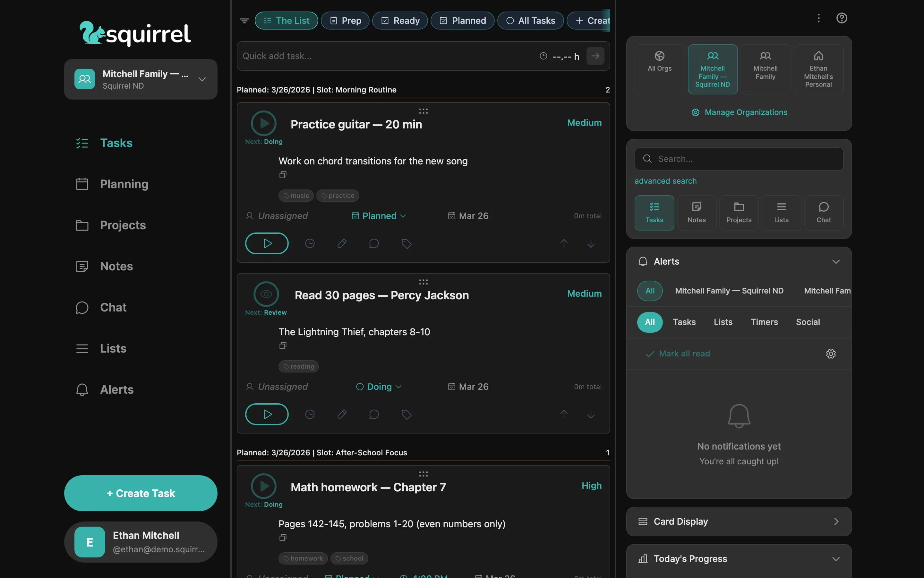Start timer on Read 30 pages card bottom play button

click(x=267, y=414)
